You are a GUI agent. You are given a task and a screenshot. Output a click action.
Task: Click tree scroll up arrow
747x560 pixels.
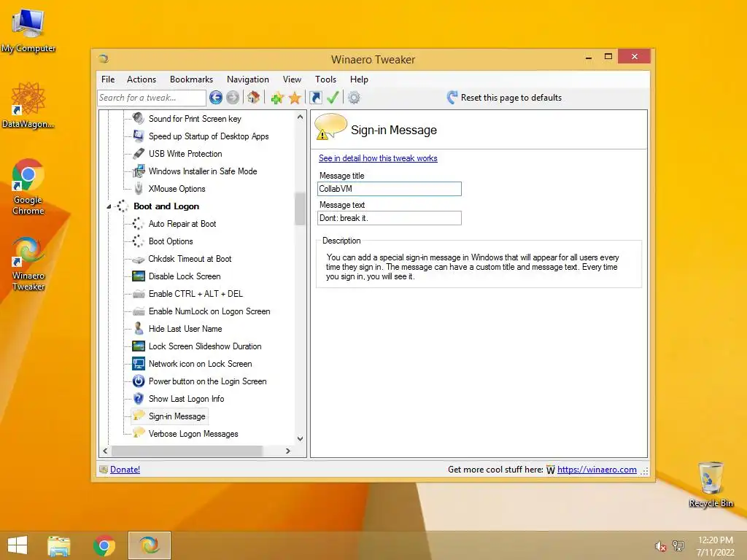coord(300,117)
